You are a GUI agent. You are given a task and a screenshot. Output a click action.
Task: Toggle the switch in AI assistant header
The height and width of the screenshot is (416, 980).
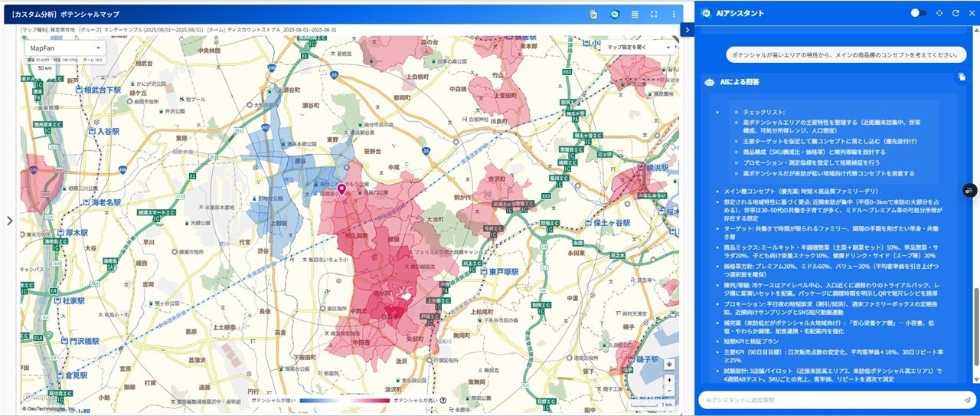click(x=919, y=13)
